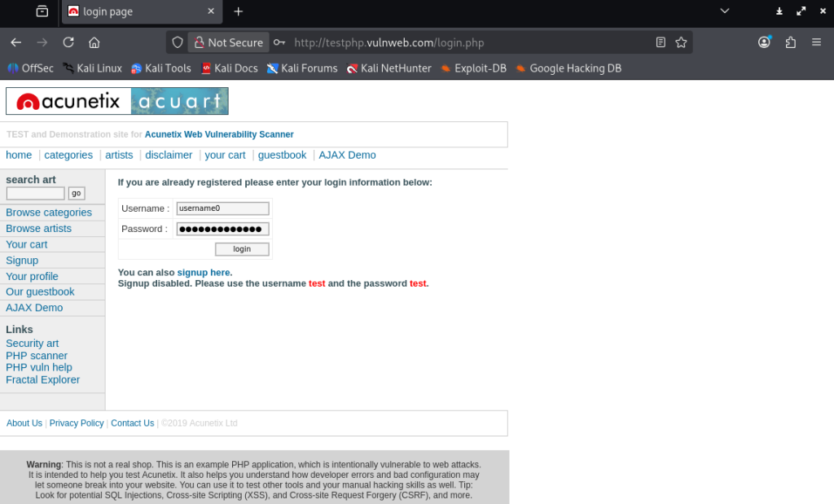834x504 pixels.
Task: Open Firefox account profile icon
Action: pyautogui.click(x=764, y=42)
